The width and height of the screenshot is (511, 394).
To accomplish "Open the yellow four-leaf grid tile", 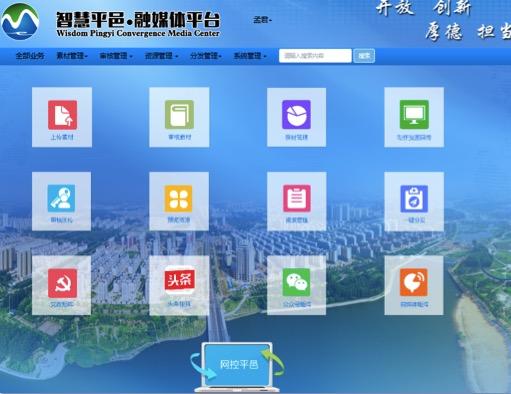I will tap(179, 201).
